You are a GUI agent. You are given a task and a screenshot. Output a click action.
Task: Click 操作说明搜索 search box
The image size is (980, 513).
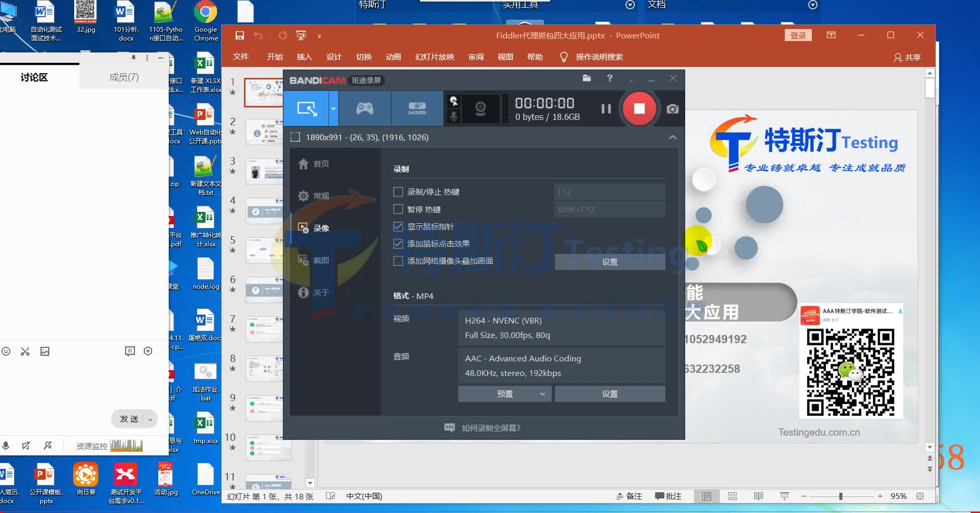[599, 57]
